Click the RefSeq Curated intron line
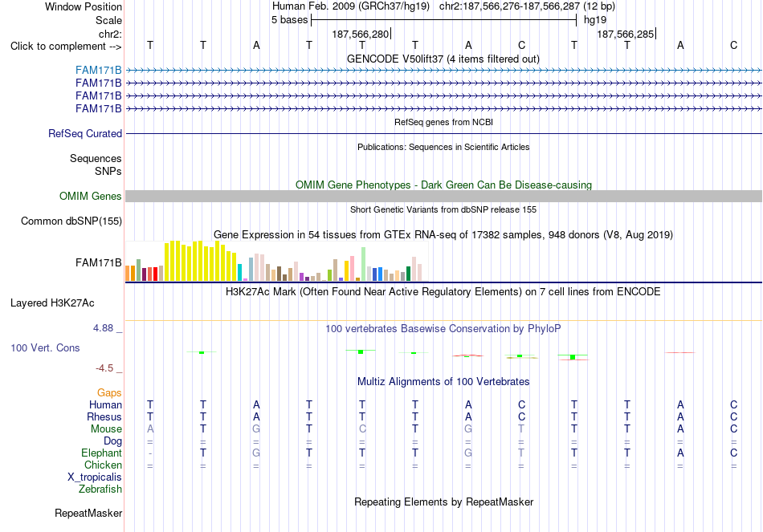 [443, 133]
